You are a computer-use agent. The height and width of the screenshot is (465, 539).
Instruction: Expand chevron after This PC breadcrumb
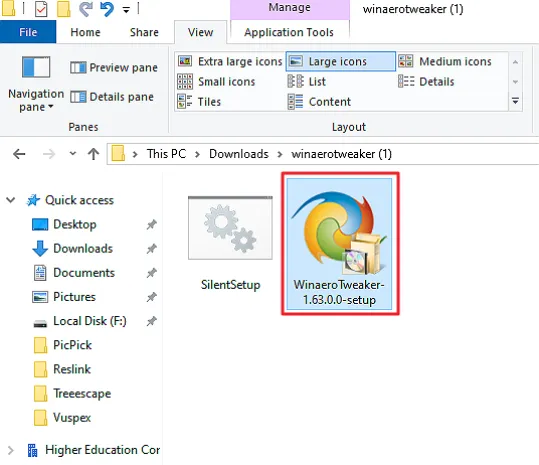coord(197,154)
